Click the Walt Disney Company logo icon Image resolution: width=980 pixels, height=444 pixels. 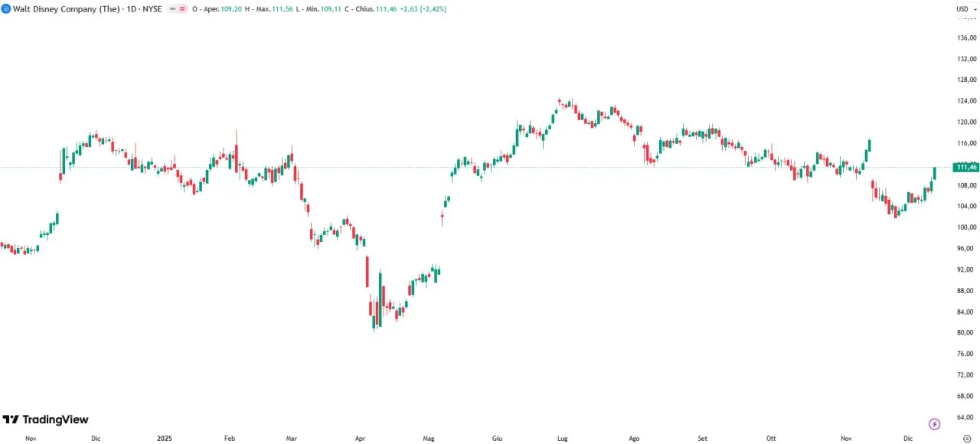(5, 8)
